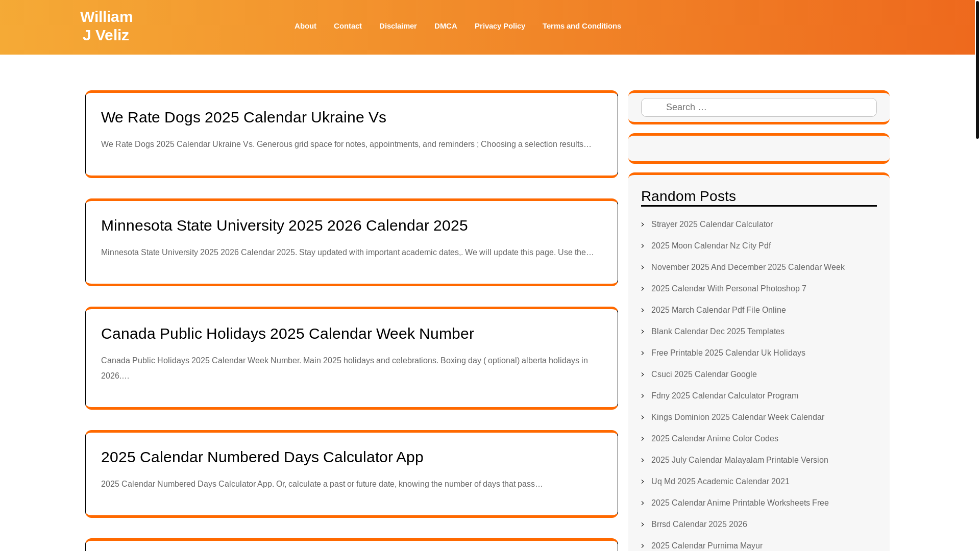The image size is (980, 551).
Task: Visit Free Printable 2025 Calendar Uk Holidays
Action: [x=728, y=353]
